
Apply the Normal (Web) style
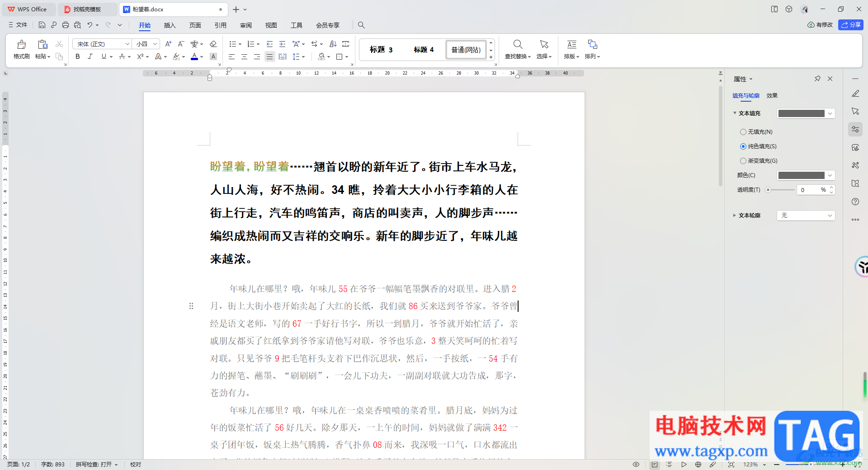pyautogui.click(x=466, y=50)
